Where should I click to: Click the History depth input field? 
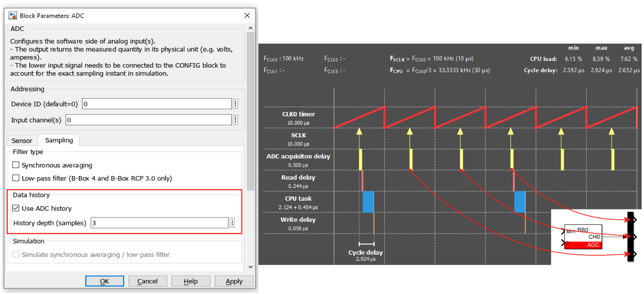pyautogui.click(x=159, y=223)
